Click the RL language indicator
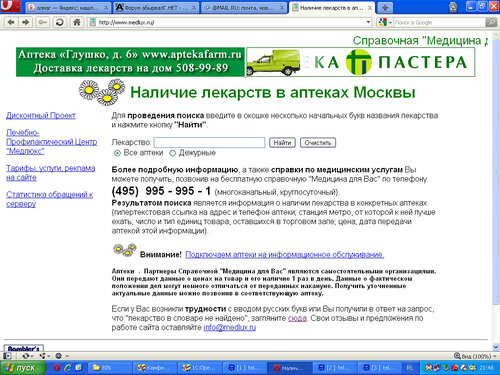This screenshot has height=375, width=500. [410, 368]
